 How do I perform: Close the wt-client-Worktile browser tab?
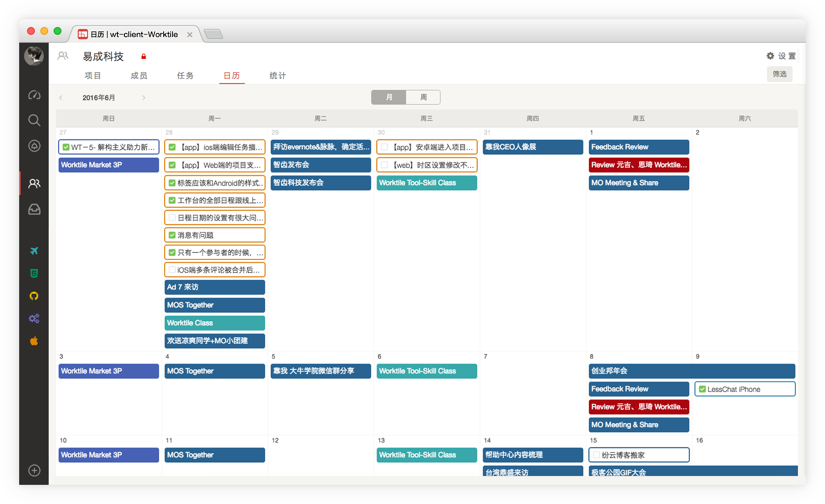tap(190, 34)
